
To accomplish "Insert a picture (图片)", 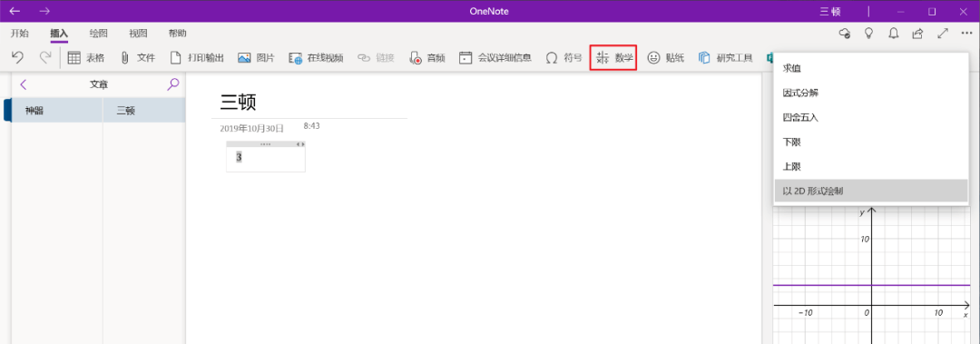I will (x=256, y=58).
